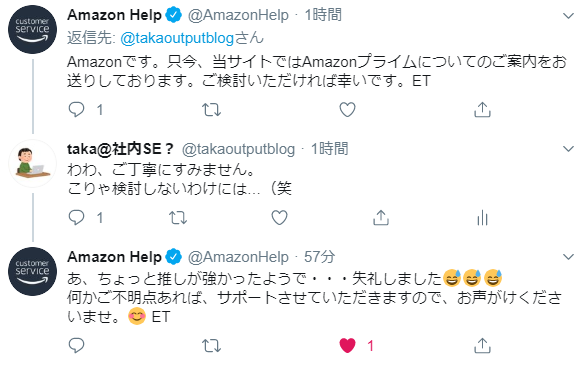The height and width of the screenshot is (365, 585).
Task: Retweet taka's tweet
Action: point(178,218)
